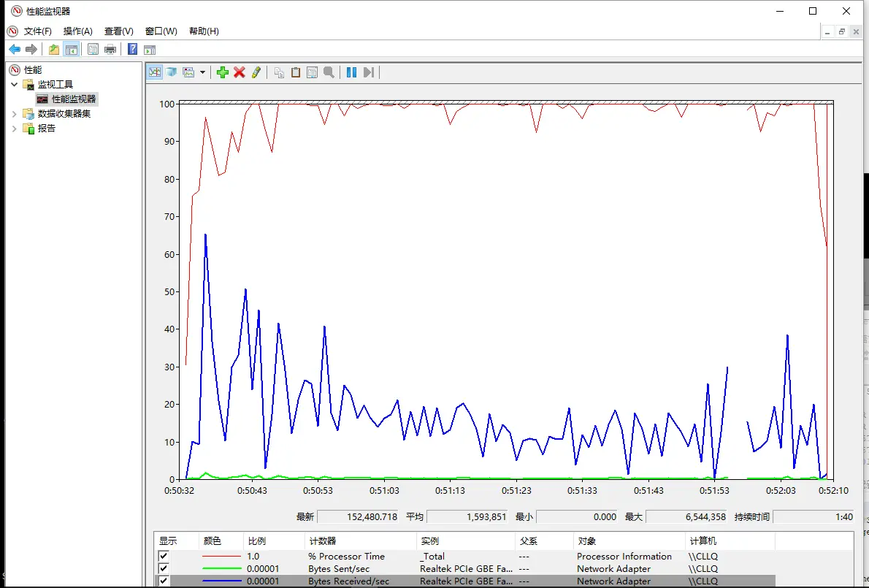Click the Update Data step icon
869x588 pixels.
tap(369, 72)
